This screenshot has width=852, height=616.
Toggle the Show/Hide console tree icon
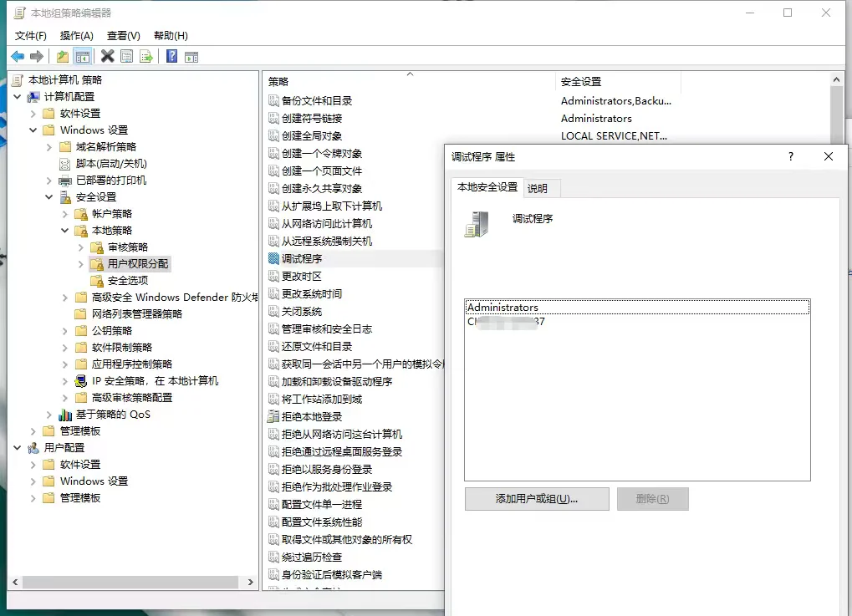(83, 56)
